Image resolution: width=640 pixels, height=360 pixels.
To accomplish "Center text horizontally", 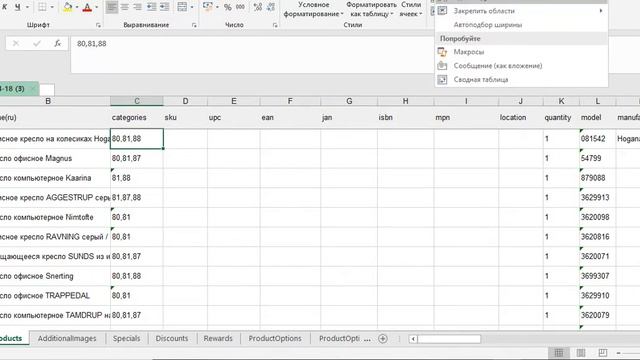I will [124, 7].
